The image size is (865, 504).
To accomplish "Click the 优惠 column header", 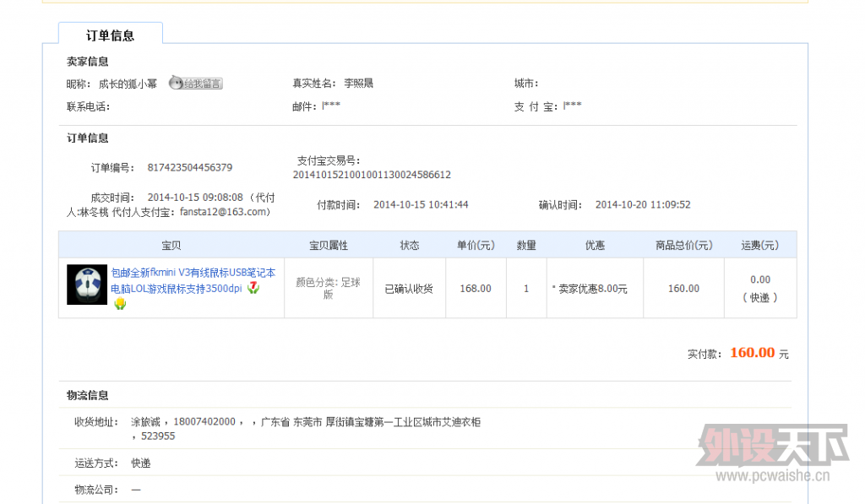I will [x=595, y=246].
